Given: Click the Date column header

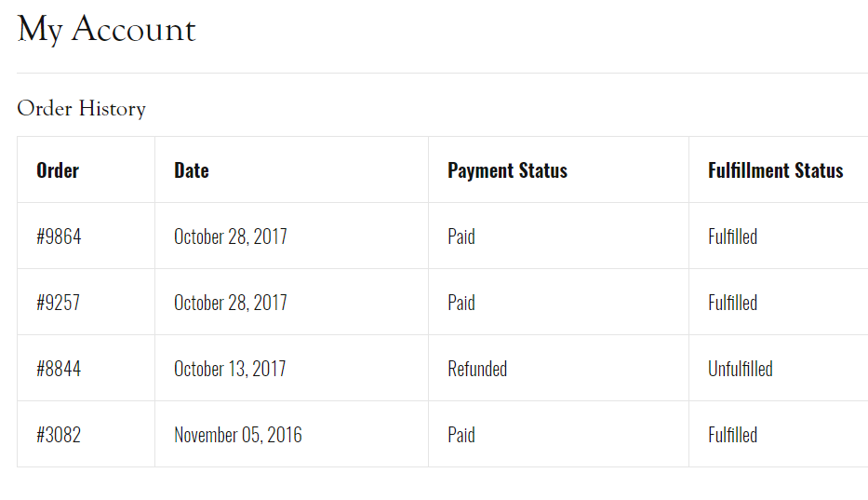Looking at the screenshot, I should click(192, 170).
